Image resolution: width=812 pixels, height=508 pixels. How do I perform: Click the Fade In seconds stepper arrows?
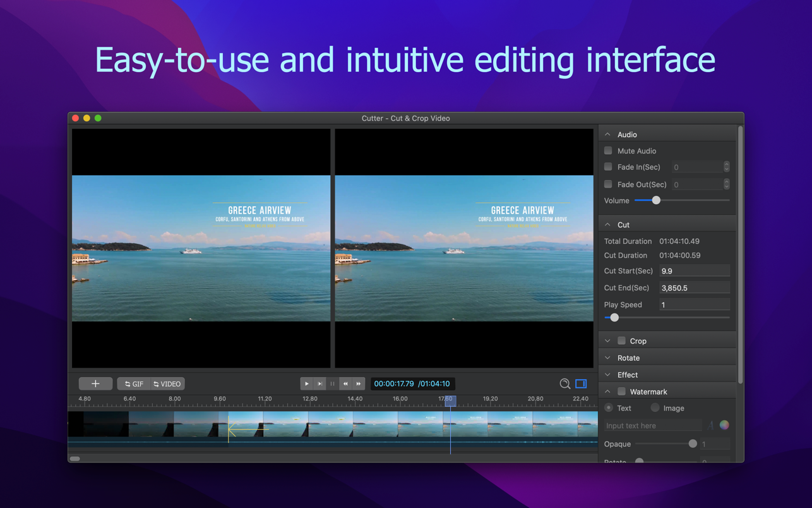[x=727, y=167]
